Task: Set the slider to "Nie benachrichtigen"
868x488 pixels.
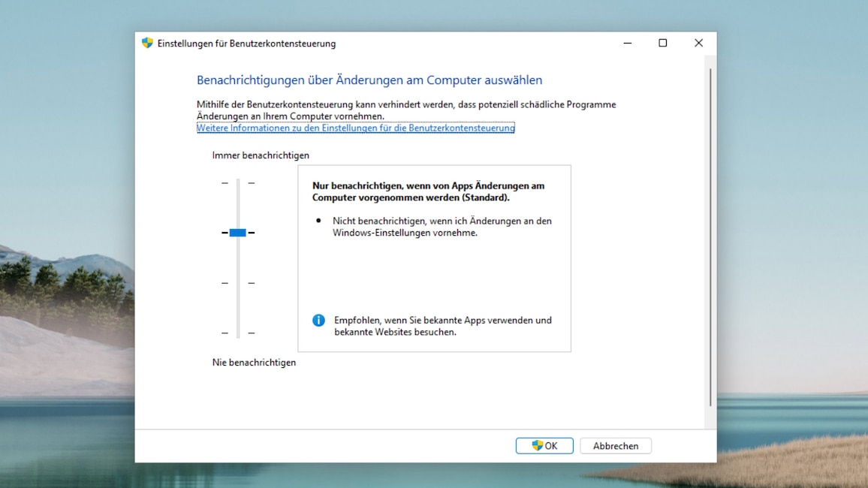Action: click(237, 333)
